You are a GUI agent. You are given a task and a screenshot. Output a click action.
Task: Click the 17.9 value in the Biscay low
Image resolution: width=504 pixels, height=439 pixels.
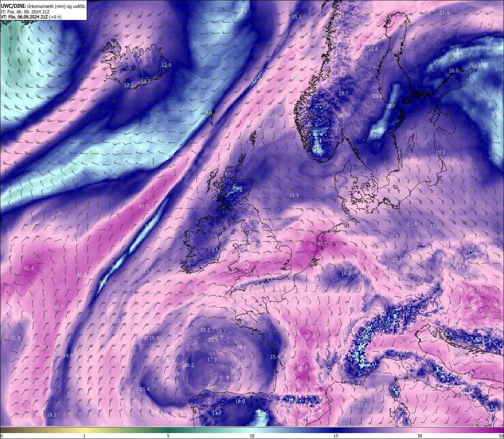(212, 359)
